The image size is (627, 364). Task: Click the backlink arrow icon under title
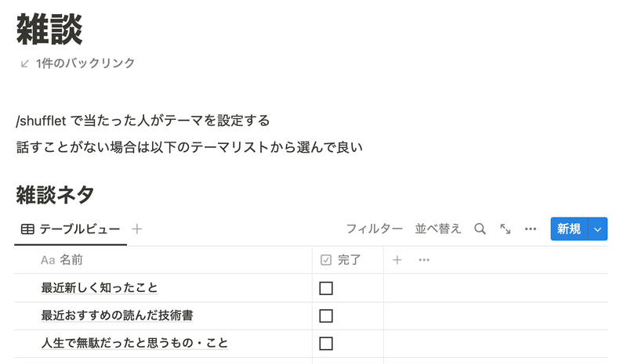coord(25,63)
